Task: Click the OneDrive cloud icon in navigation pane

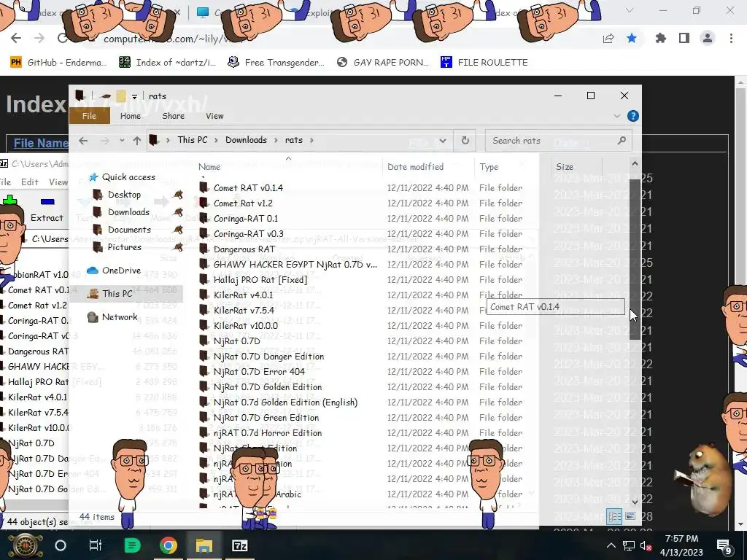Action: coord(93,271)
